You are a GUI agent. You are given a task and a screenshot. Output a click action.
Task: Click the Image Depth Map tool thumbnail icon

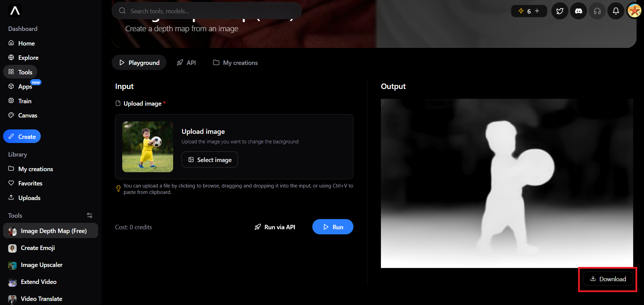tap(13, 231)
